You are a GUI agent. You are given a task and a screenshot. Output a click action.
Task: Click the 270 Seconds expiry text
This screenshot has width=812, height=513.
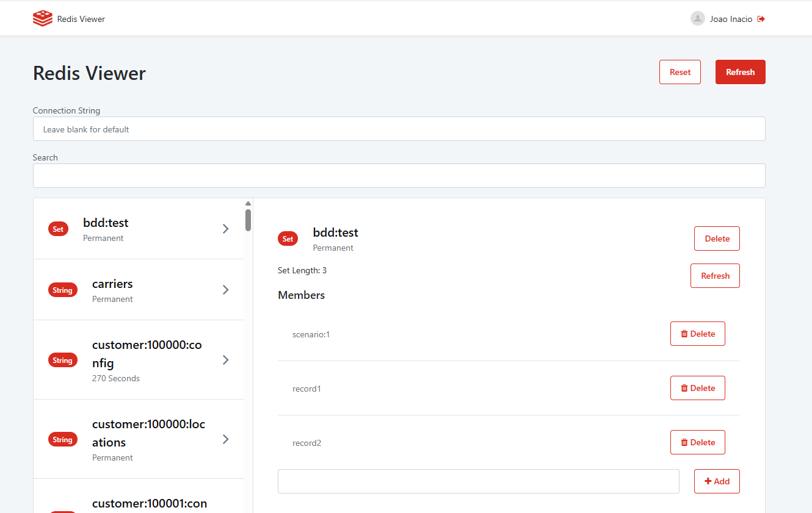[116, 378]
